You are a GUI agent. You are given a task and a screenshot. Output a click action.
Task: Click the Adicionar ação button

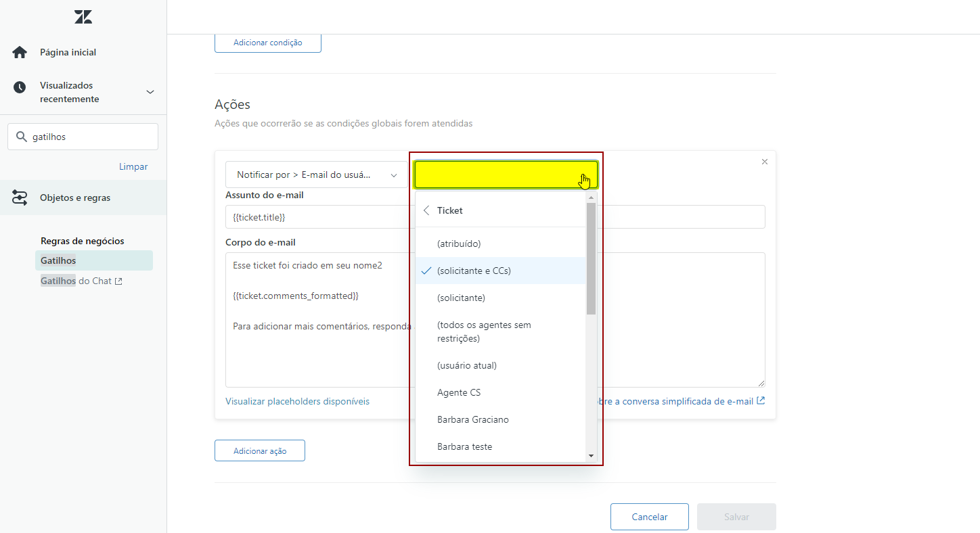click(260, 450)
